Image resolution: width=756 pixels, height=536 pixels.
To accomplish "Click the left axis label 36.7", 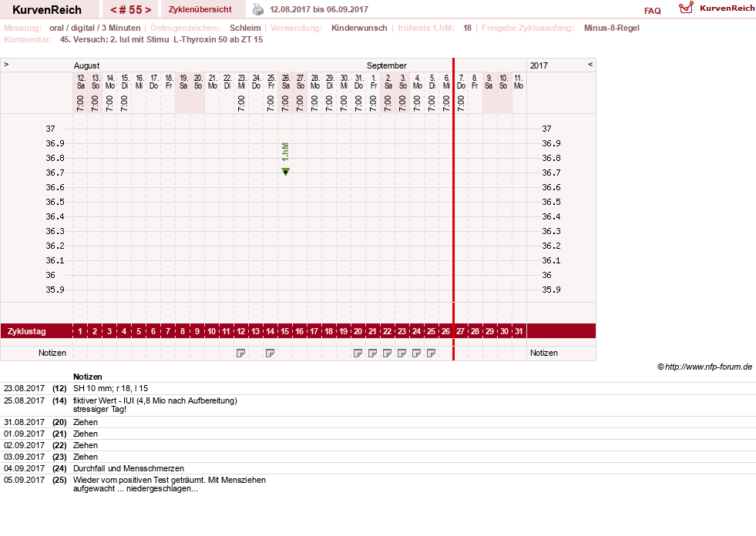I will 55,173.
